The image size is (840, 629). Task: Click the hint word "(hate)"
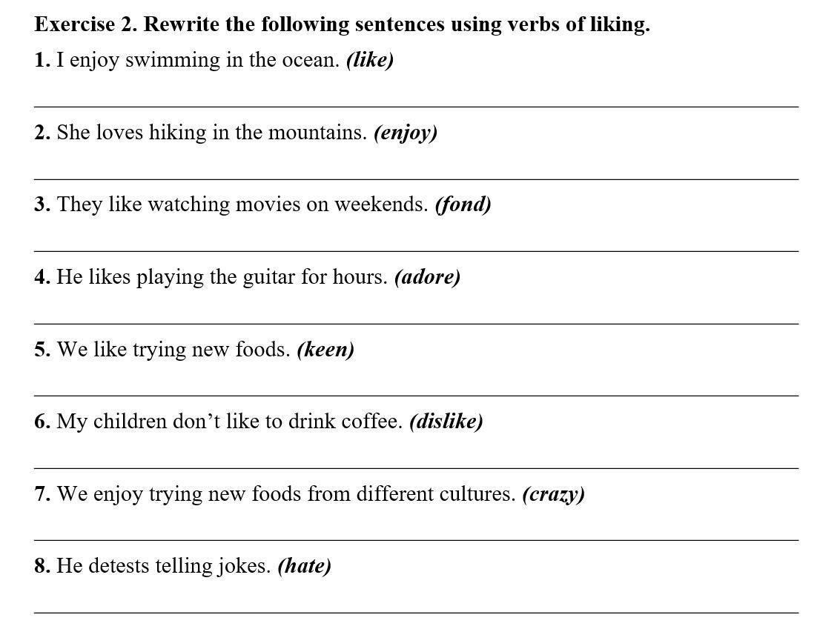point(305,566)
